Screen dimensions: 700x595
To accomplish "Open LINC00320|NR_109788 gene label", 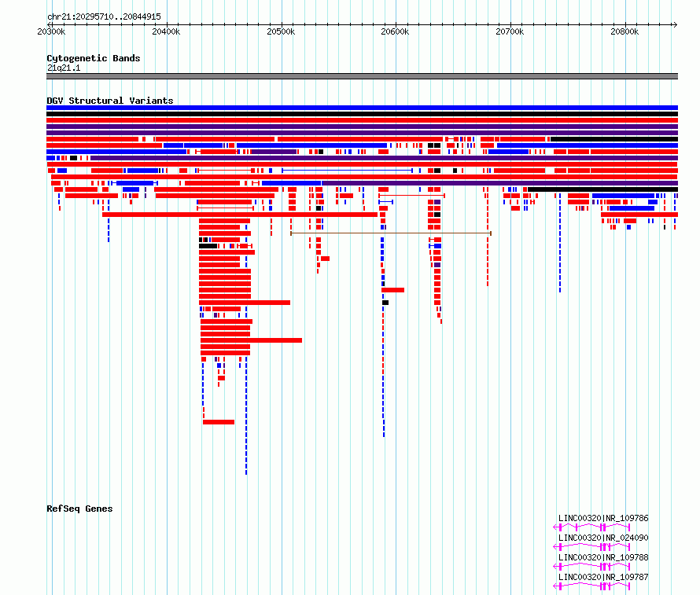I will click(x=603, y=557).
